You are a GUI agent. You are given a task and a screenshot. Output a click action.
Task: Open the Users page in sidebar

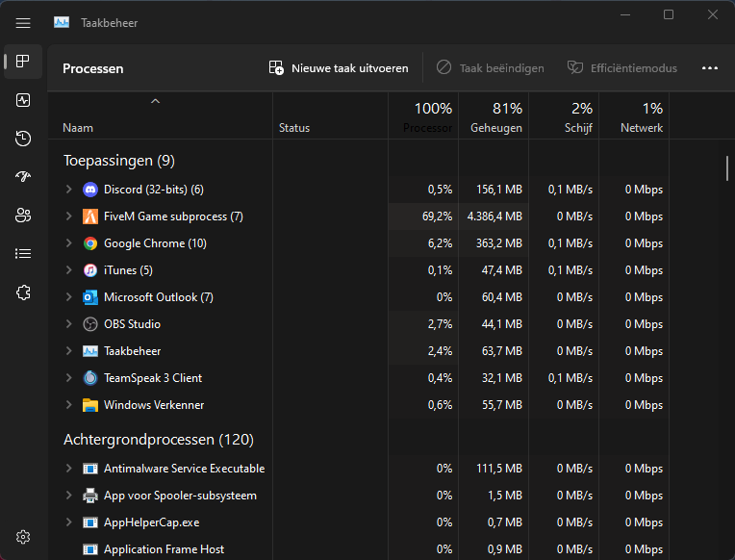click(23, 216)
